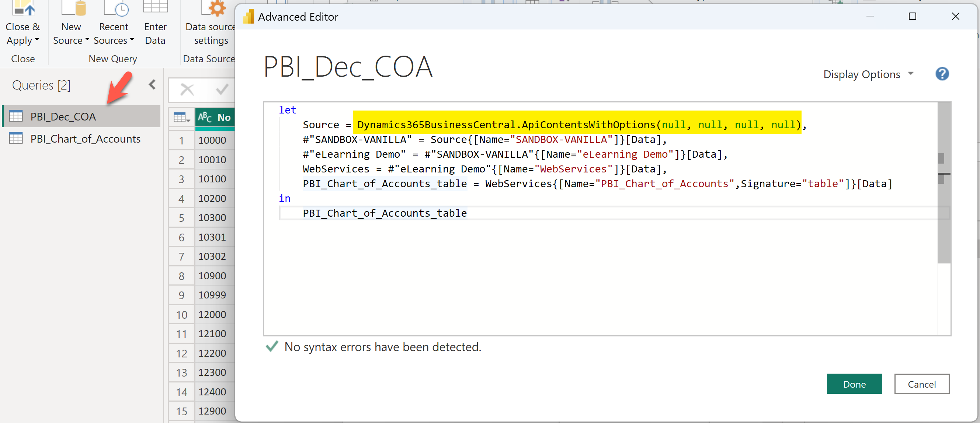The width and height of the screenshot is (980, 423).
Task: Open the Display Options dropdown
Action: point(868,74)
